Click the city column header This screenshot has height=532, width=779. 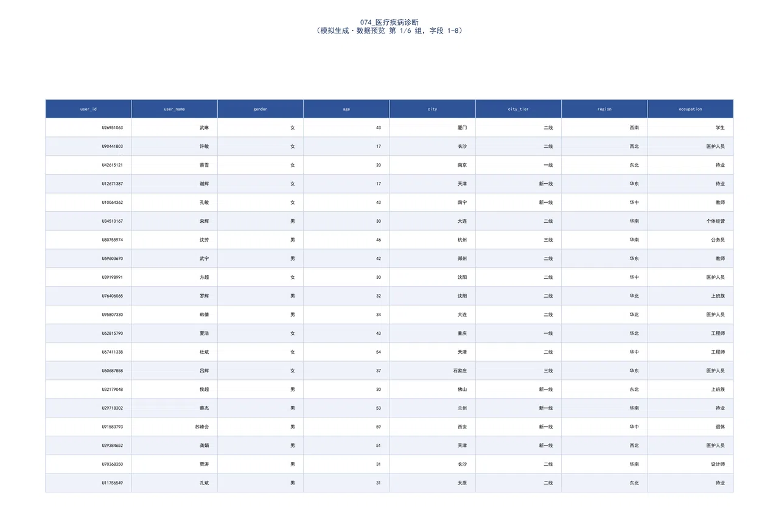[432, 109]
